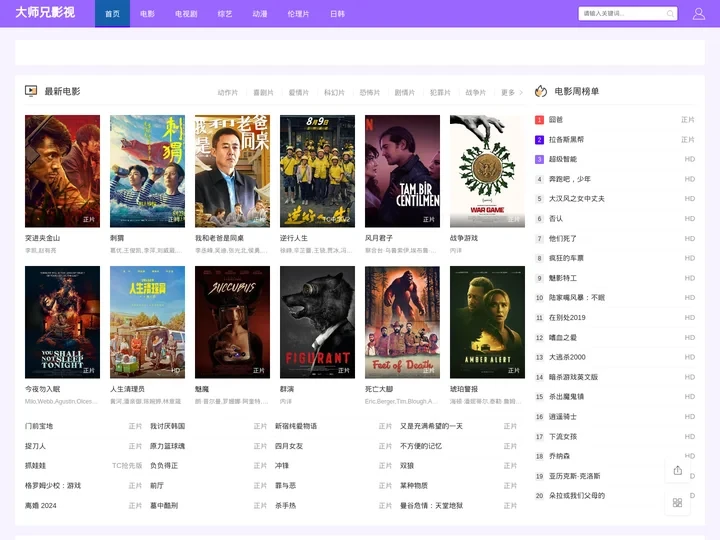Open the 日韩 nav tab
Image resolution: width=720 pixels, height=540 pixels.
pos(338,14)
